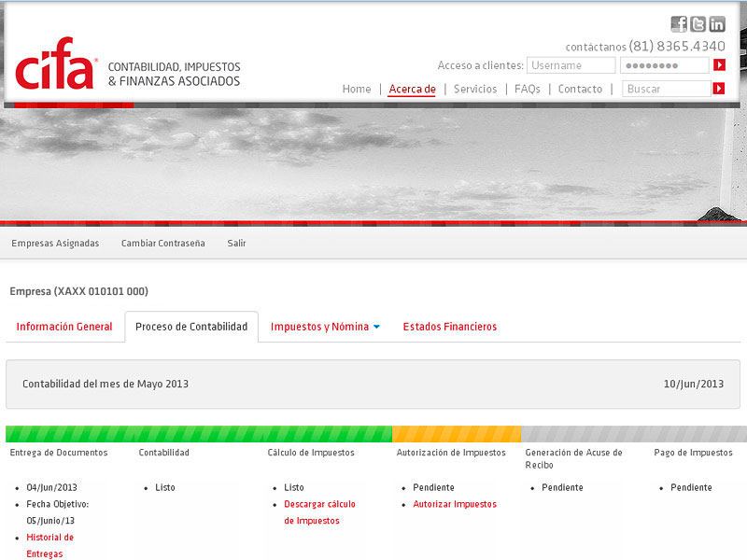Go to Cambiar Contraseña

pyautogui.click(x=162, y=244)
